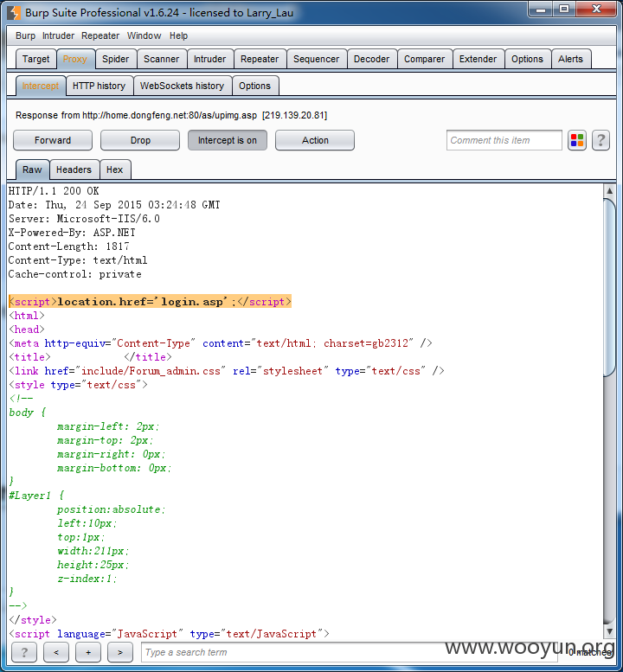Click the plus search options button

[x=88, y=652]
